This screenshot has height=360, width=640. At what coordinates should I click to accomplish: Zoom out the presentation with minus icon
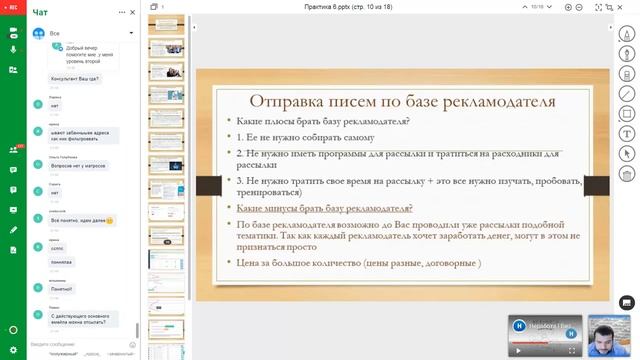pos(579,7)
